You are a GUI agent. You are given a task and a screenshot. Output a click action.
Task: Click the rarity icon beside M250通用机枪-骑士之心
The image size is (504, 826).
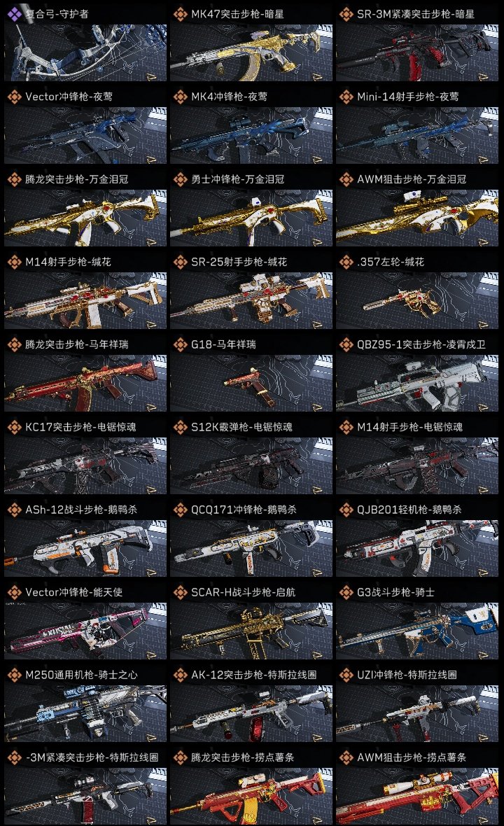14,675
